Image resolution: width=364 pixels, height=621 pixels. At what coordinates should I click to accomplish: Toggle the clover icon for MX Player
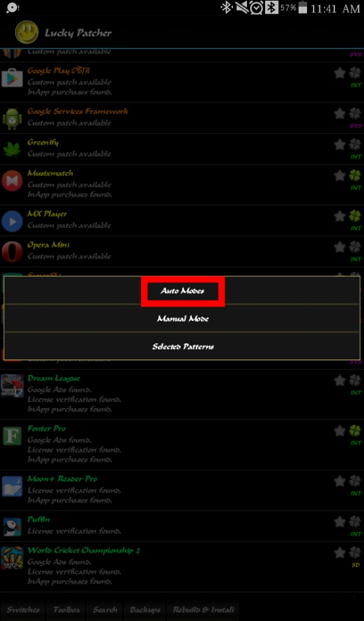355,216
